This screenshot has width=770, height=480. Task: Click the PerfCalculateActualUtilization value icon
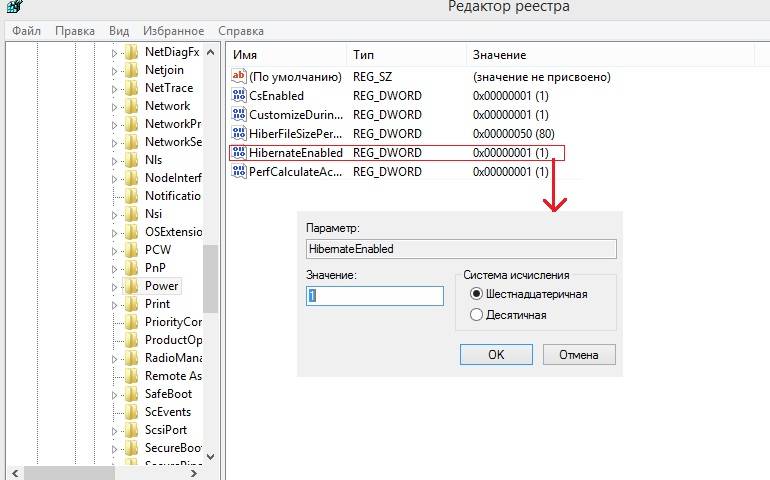click(x=238, y=172)
